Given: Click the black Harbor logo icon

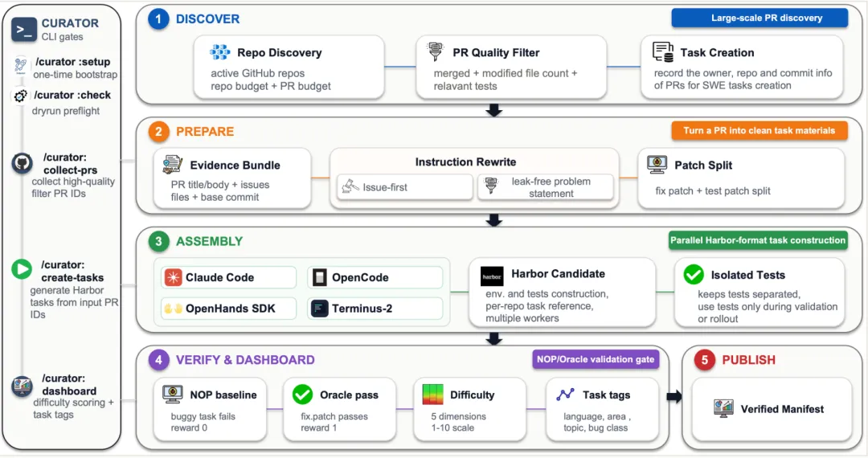Looking at the screenshot, I should click(492, 276).
